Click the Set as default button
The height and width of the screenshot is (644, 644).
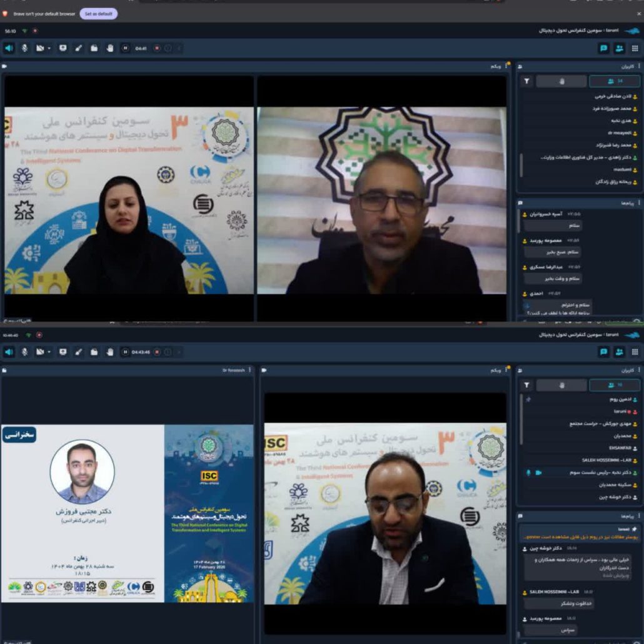coord(98,13)
